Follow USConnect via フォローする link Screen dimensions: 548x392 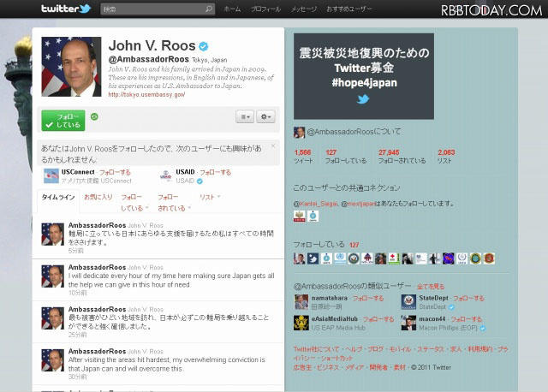115,172
